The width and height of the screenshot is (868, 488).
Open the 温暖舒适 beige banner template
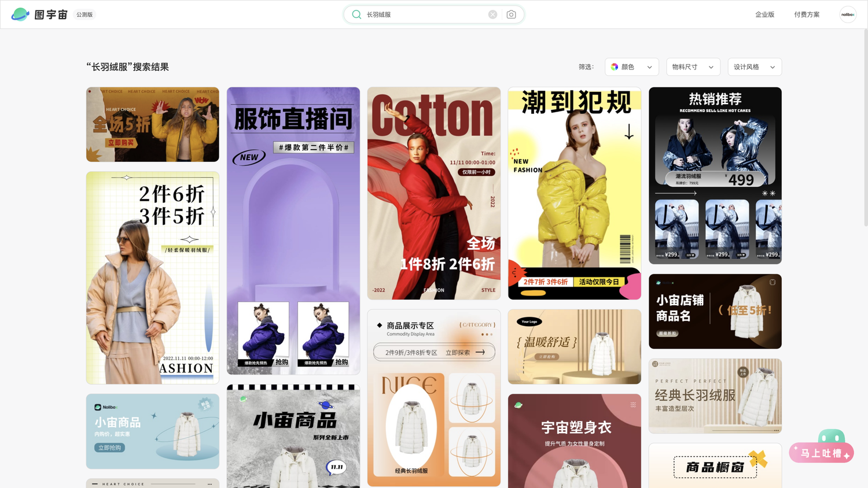(575, 346)
